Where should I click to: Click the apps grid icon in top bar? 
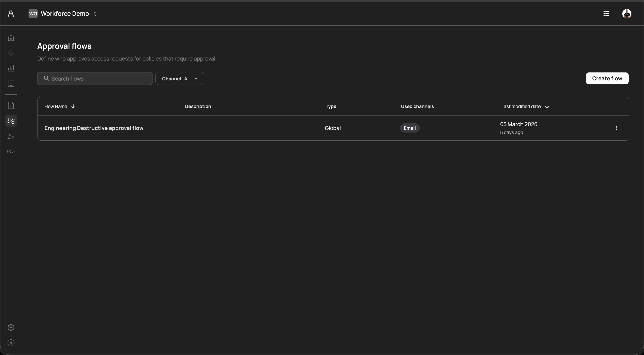[x=606, y=13]
